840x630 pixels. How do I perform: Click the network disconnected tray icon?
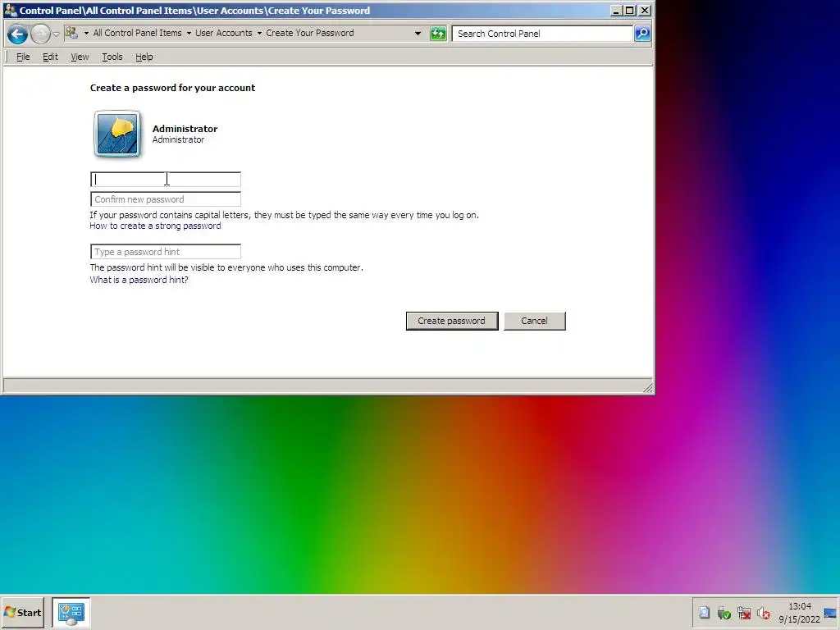pyautogui.click(x=743, y=612)
